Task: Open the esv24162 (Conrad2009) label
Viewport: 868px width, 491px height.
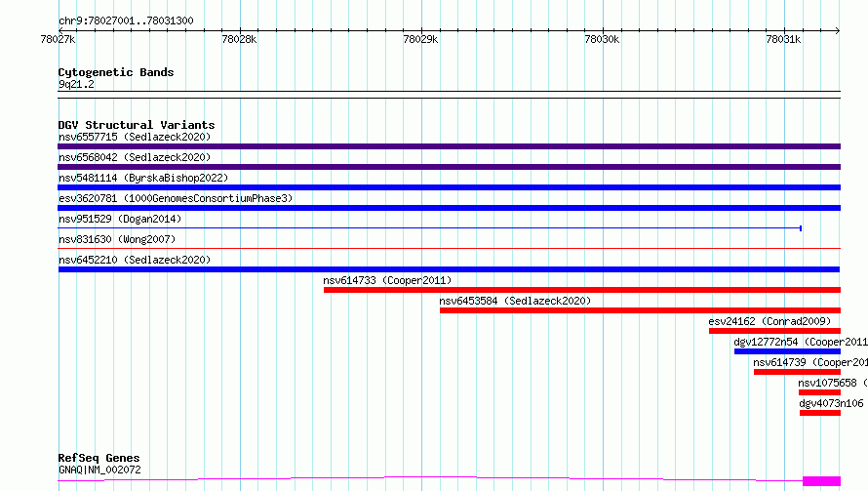Action: [769, 321]
